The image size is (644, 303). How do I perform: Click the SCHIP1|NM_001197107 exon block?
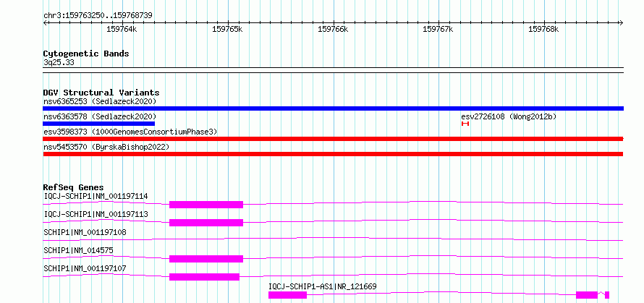[x=204, y=277]
